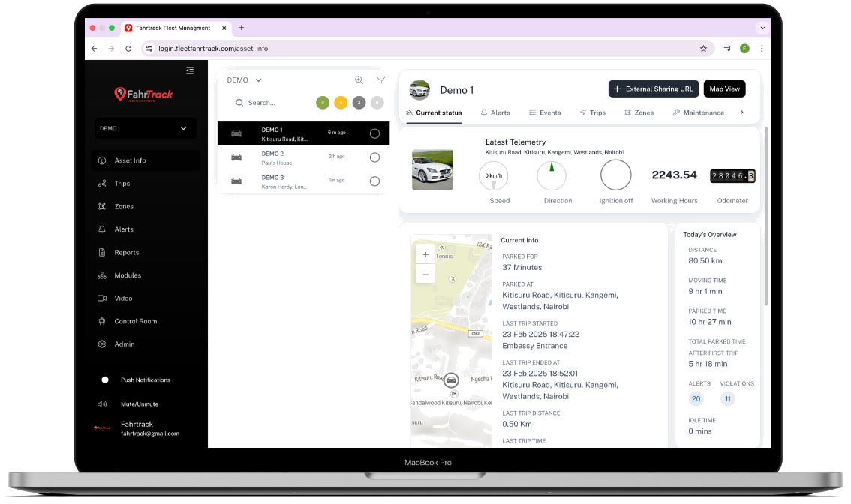Open the Alerts count badge showing 20
The height and width of the screenshot is (504, 851).
[x=696, y=399]
